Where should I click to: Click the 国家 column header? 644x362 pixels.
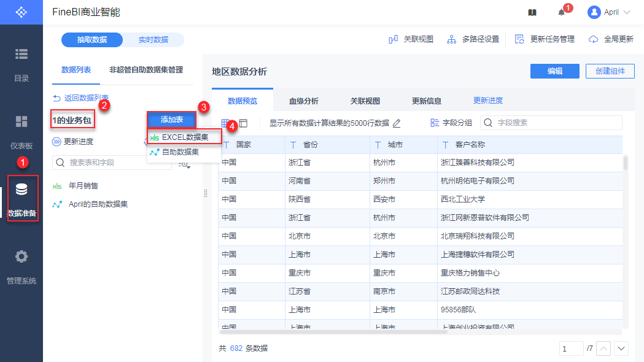pyautogui.click(x=251, y=145)
